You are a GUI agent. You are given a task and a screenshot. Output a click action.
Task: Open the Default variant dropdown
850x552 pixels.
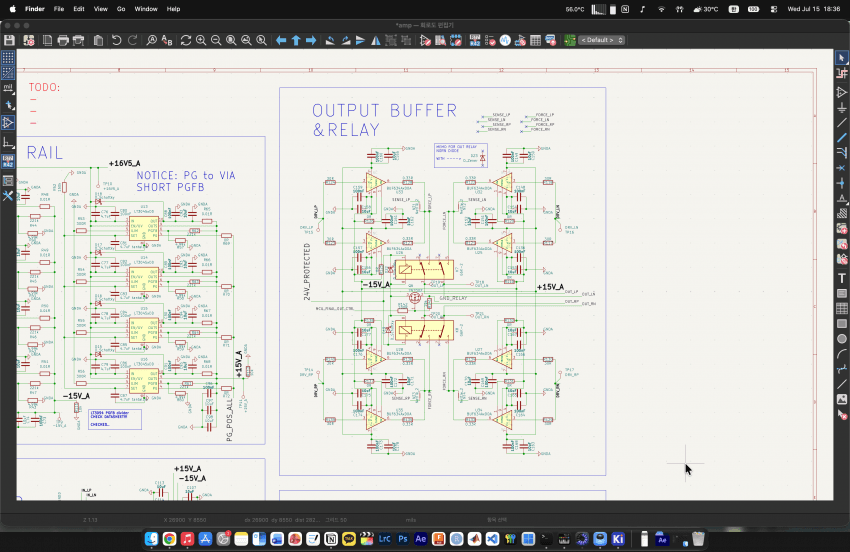pyautogui.click(x=602, y=40)
